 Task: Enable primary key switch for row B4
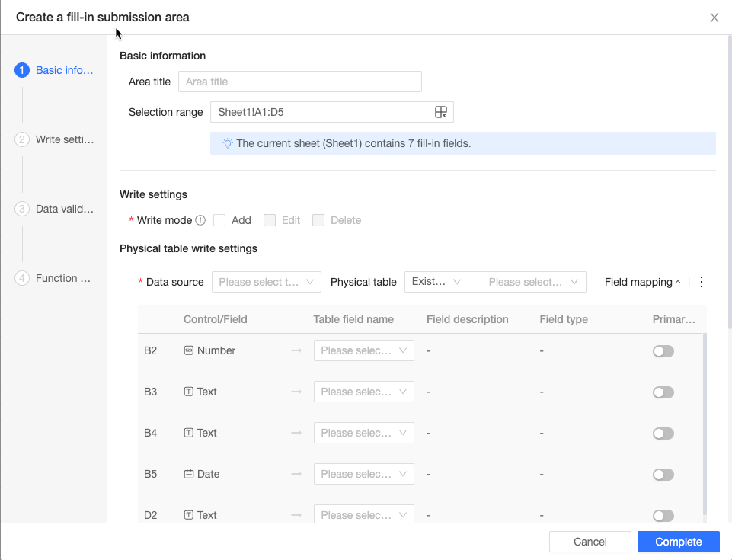click(x=663, y=434)
